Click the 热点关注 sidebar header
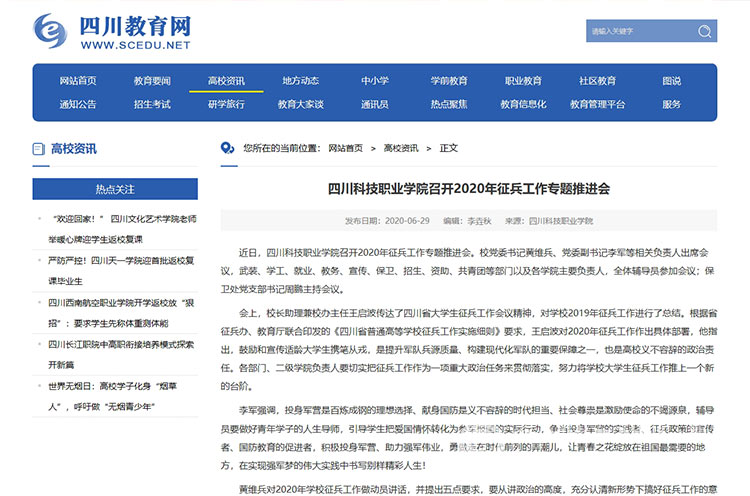 (x=115, y=189)
